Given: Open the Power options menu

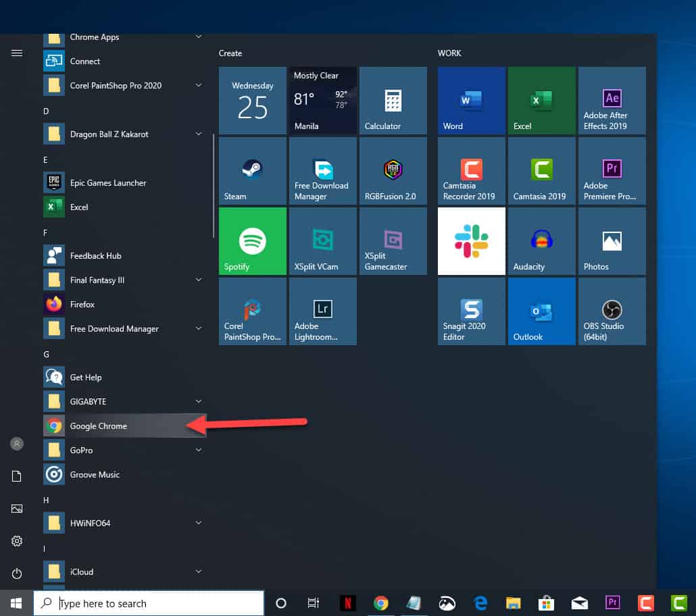Looking at the screenshot, I should 17,573.
